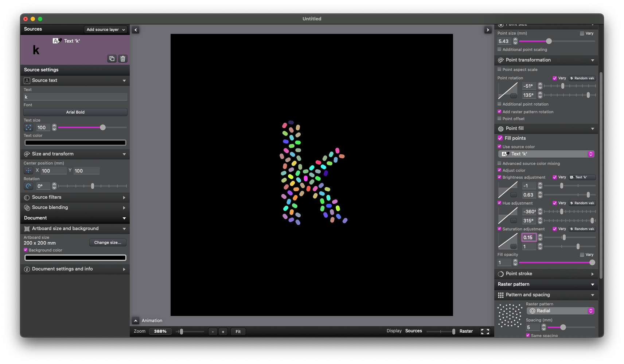Expand the Animation panel arrow

pyautogui.click(x=136, y=321)
